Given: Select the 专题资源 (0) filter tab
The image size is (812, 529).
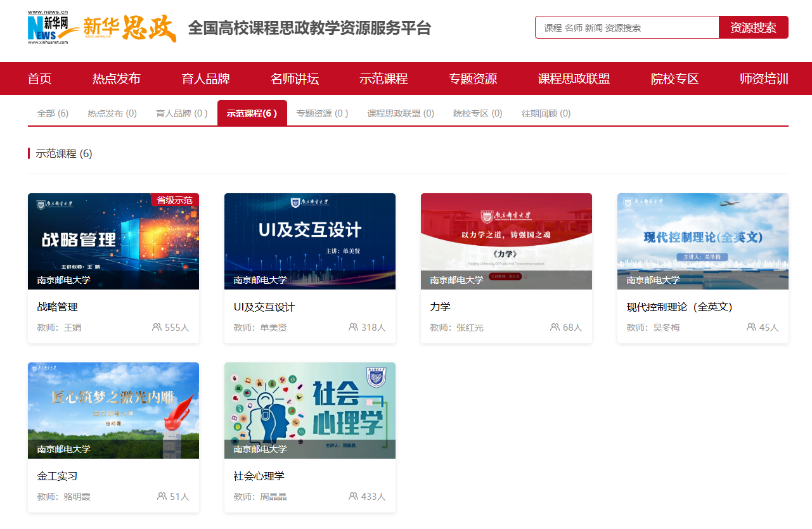Looking at the screenshot, I should click(322, 113).
